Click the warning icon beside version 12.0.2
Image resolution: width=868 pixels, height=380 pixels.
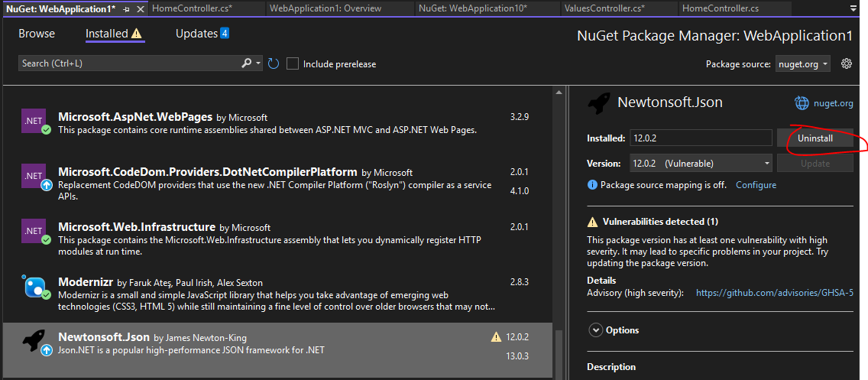(x=496, y=336)
